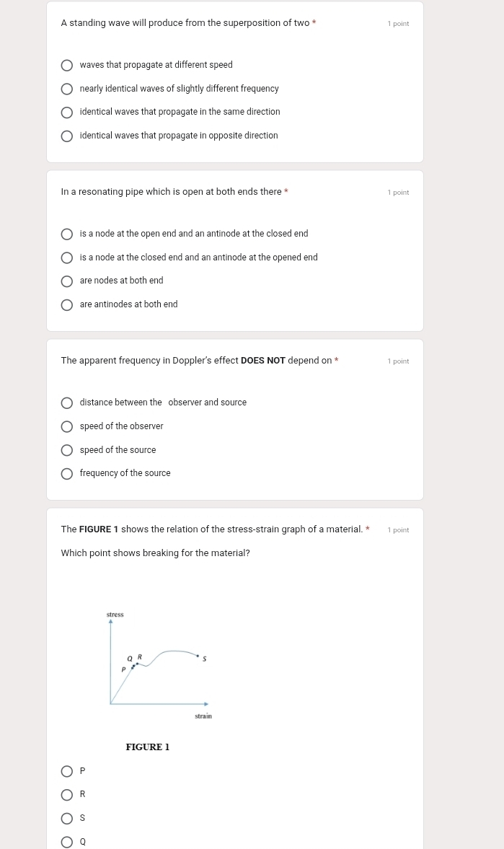504x849 pixels.
Task: Choose 'distance between the observer and source'
Action: click(67, 403)
